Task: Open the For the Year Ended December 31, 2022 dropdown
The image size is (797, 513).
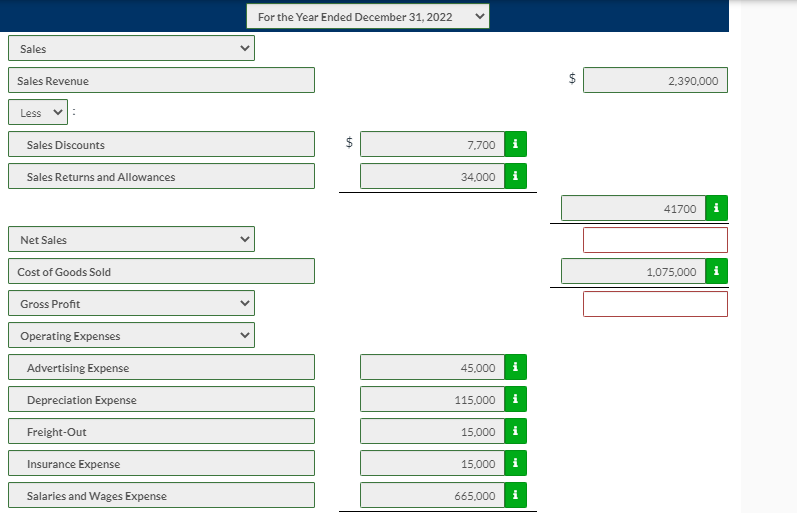Action: pyautogui.click(x=368, y=16)
